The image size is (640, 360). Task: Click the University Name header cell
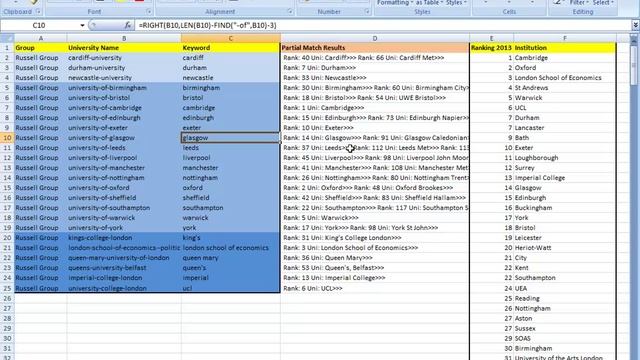[124, 48]
